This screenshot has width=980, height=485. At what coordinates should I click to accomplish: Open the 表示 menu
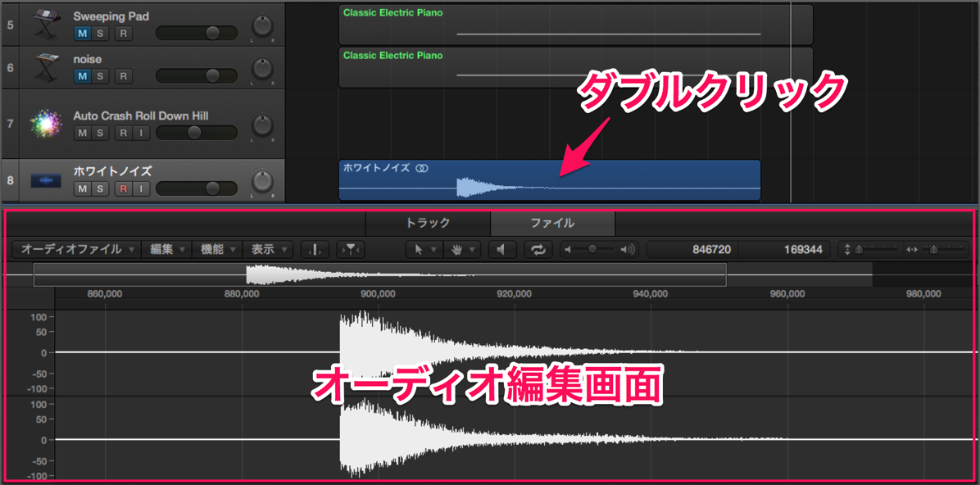tap(268, 249)
